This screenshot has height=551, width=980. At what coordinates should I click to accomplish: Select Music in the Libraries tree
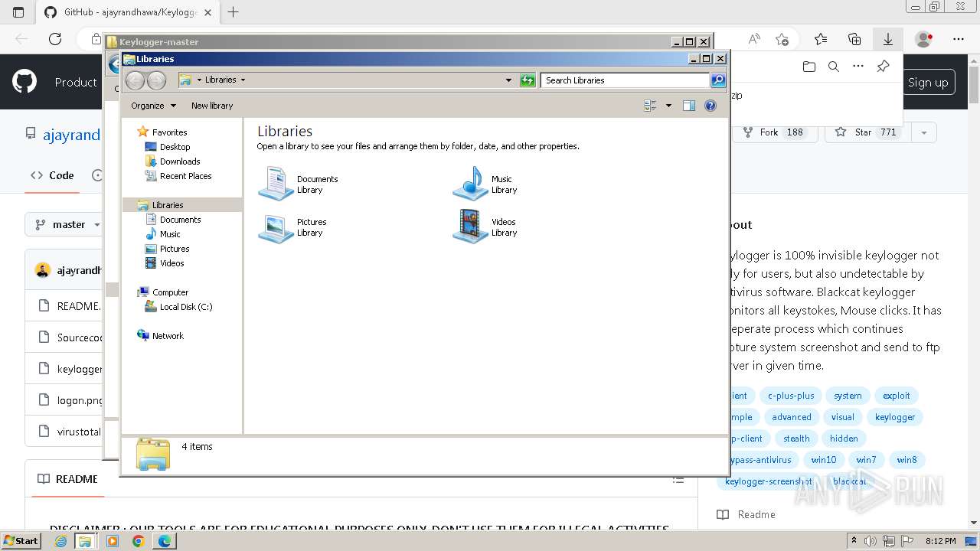[170, 234]
